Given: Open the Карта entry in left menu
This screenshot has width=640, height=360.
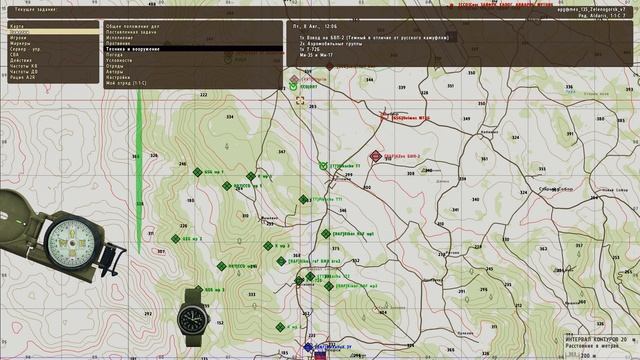Looking at the screenshot, I should point(17,26).
